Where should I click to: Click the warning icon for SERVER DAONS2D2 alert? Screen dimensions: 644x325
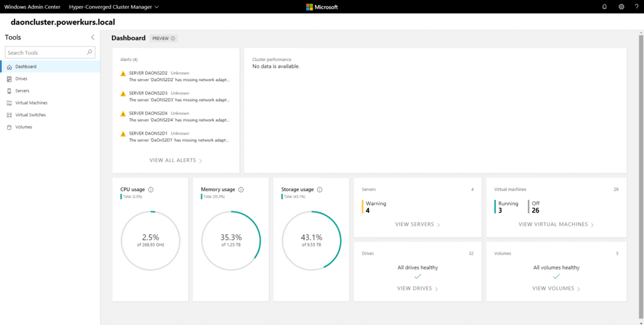(x=123, y=74)
